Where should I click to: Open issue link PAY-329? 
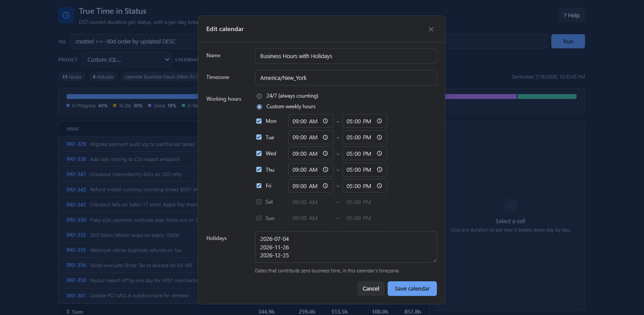76,144
